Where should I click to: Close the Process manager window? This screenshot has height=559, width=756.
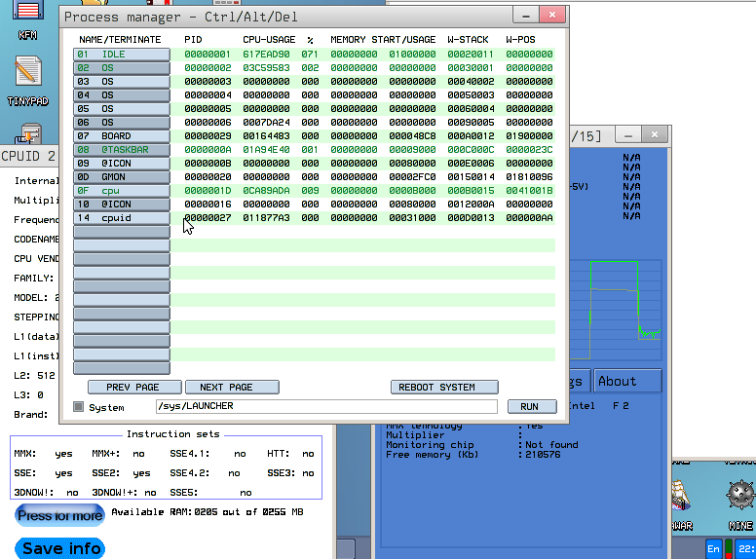pos(552,17)
